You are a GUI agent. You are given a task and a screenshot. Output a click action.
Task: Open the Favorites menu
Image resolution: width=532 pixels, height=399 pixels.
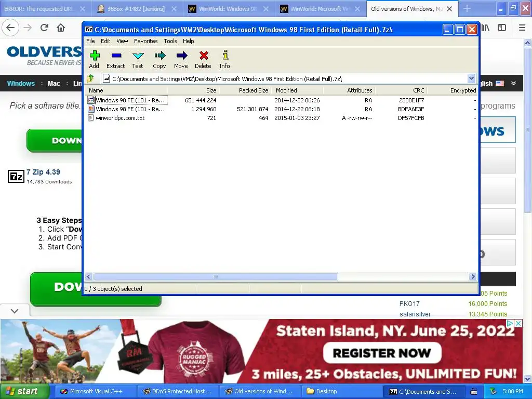(x=146, y=41)
